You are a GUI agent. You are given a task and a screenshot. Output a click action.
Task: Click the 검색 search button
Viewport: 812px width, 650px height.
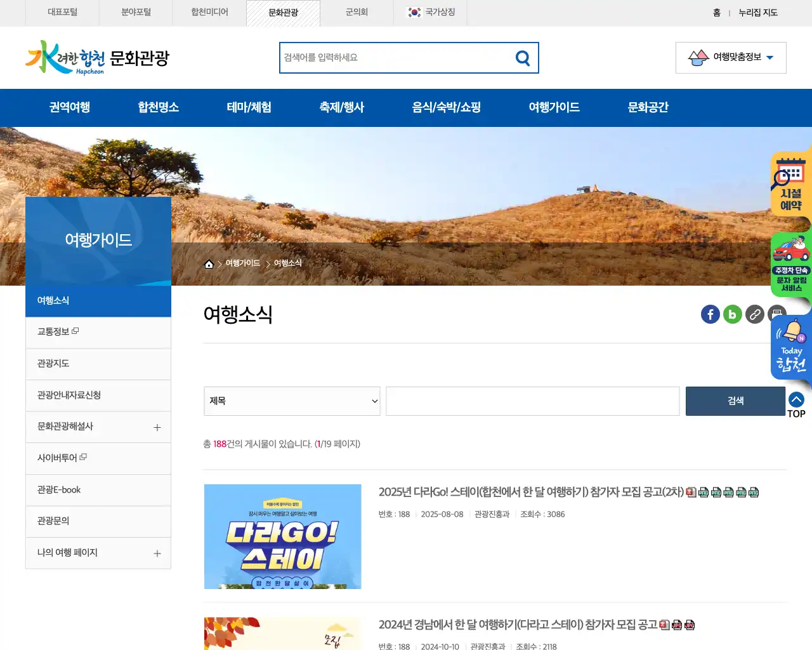[x=735, y=401]
